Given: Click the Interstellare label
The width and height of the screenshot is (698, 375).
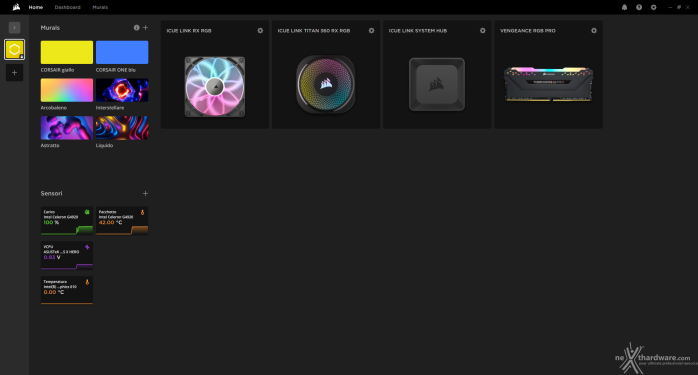Looking at the screenshot, I should point(110,108).
